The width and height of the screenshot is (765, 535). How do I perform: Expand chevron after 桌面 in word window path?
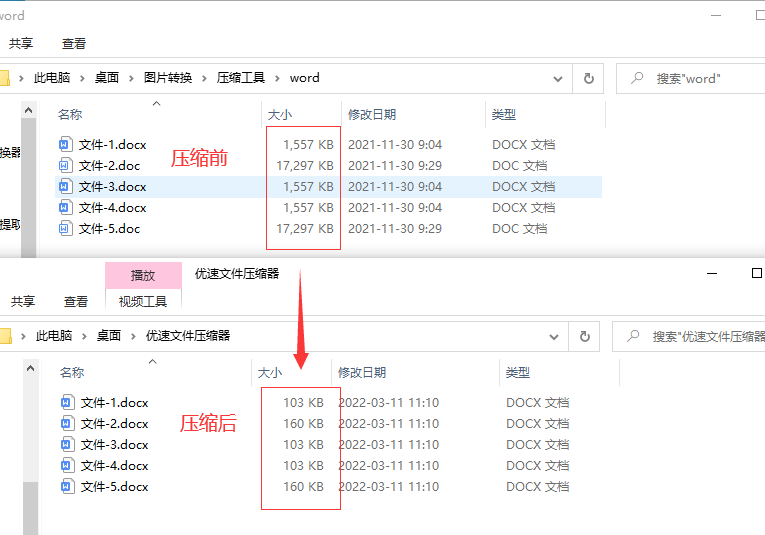point(131,78)
